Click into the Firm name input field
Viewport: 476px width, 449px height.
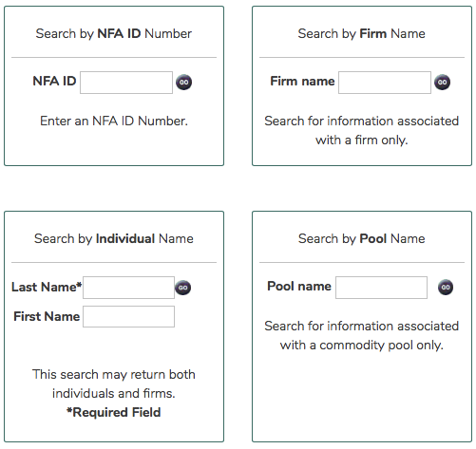tap(385, 83)
